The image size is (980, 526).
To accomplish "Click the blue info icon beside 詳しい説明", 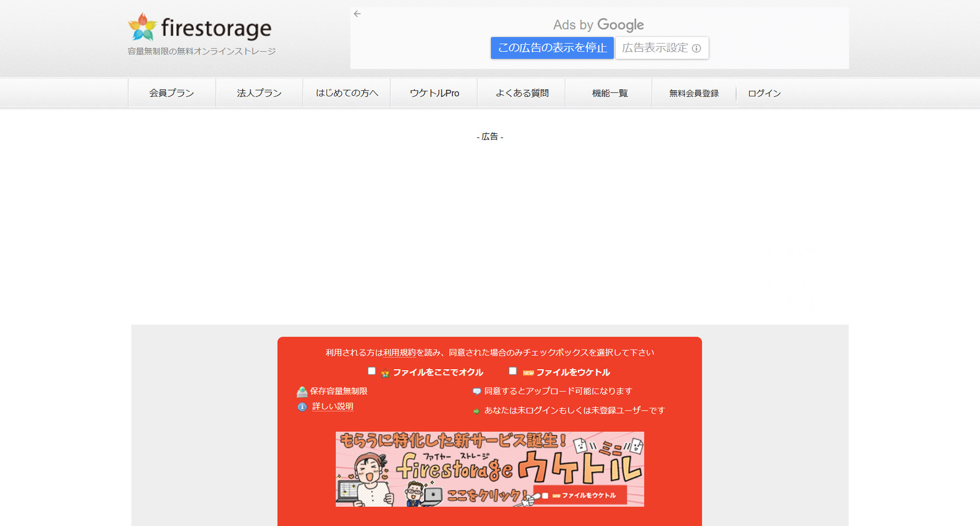I will pyautogui.click(x=302, y=407).
